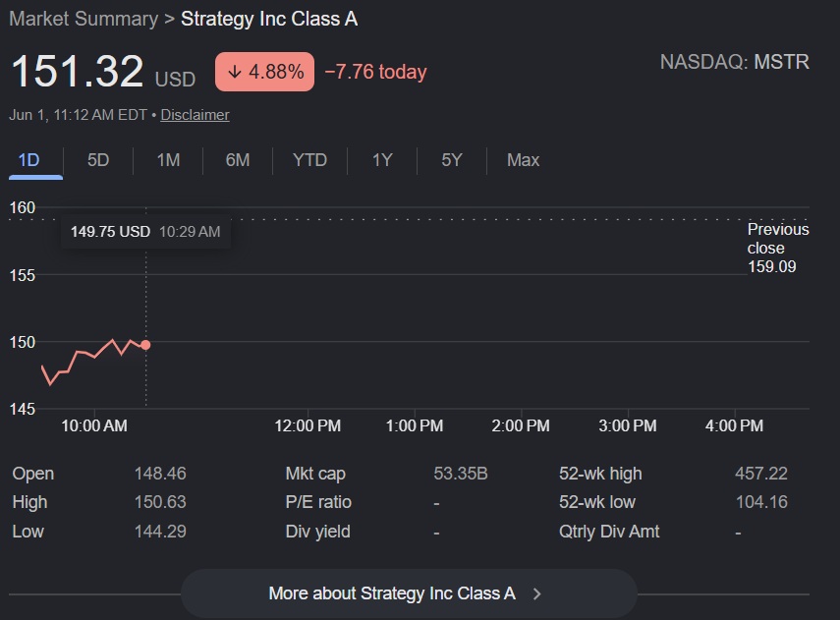Click the 2:00 PM axis label
The width and height of the screenshot is (840, 620).
point(521,425)
